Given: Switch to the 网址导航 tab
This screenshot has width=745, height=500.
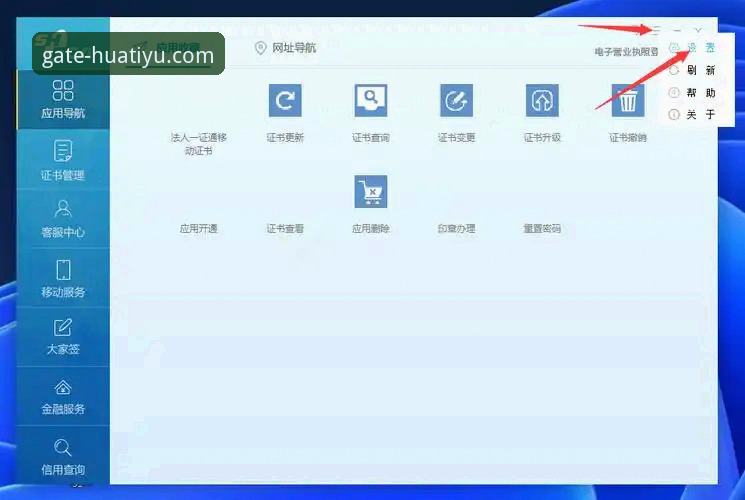Looking at the screenshot, I should point(286,48).
